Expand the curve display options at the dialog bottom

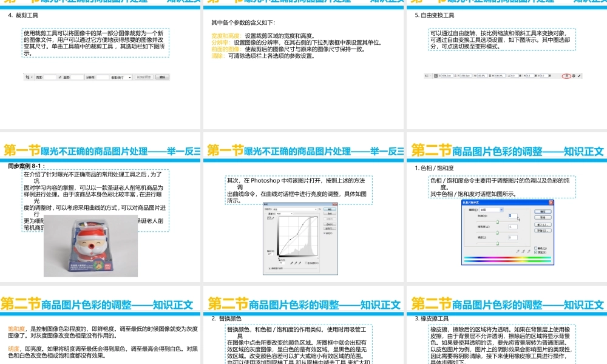coord(270,268)
